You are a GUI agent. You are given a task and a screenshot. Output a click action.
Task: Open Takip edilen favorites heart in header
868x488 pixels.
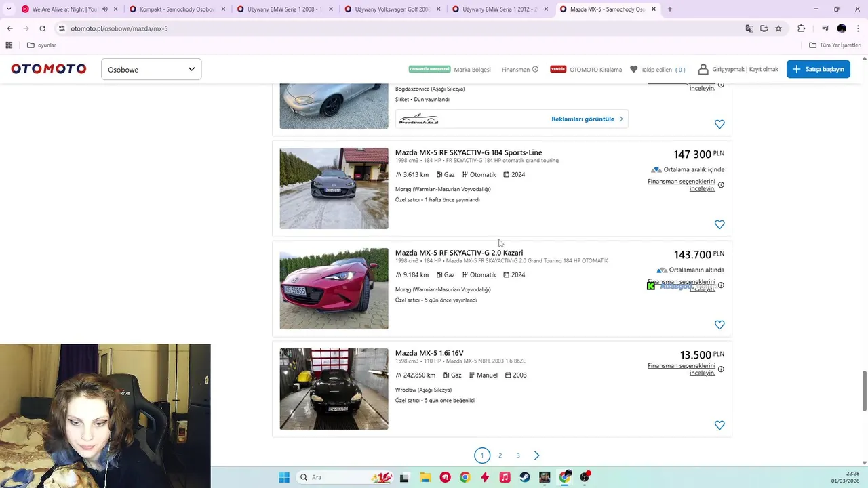pyautogui.click(x=633, y=69)
